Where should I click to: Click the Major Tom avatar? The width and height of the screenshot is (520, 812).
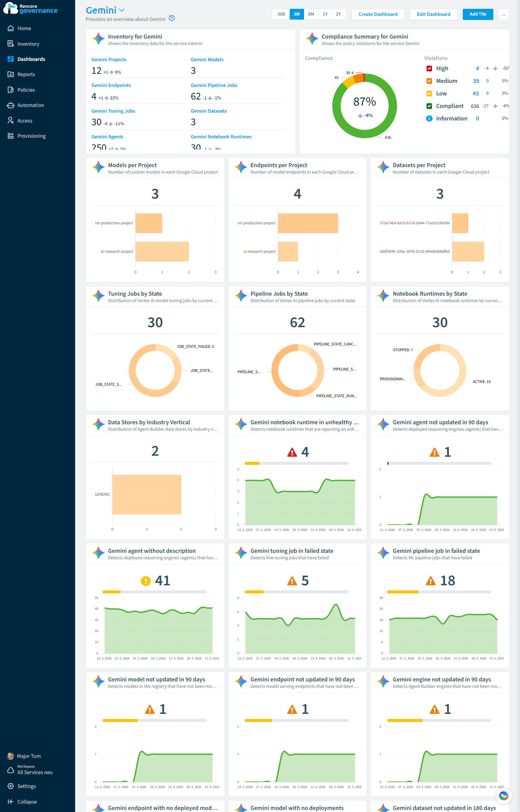coord(10,756)
